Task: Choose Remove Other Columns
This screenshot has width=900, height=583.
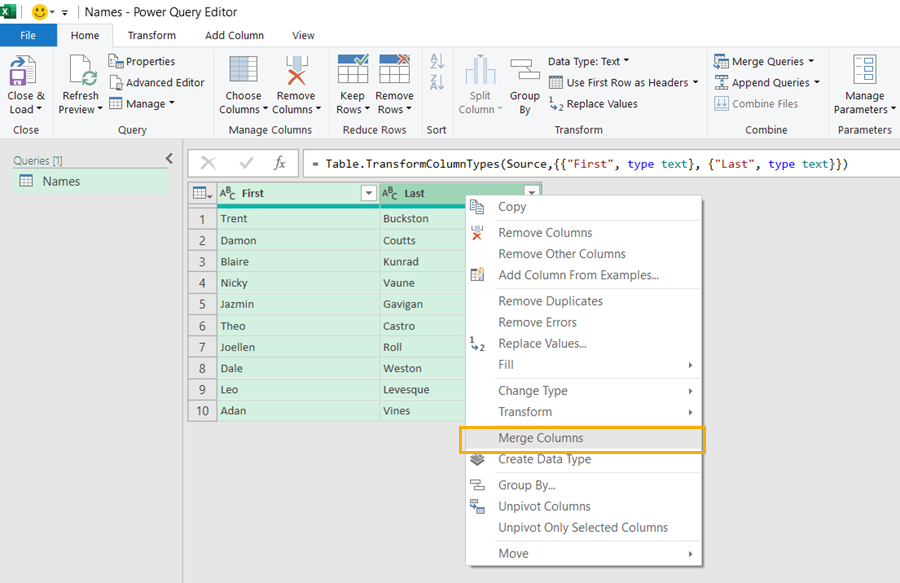Action: click(x=583, y=254)
